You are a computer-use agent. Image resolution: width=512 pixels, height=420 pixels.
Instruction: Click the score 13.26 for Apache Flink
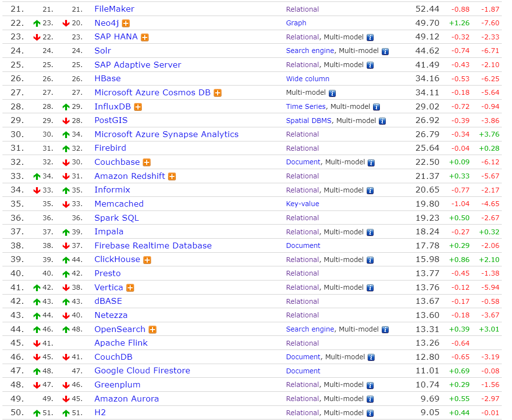[427, 343]
